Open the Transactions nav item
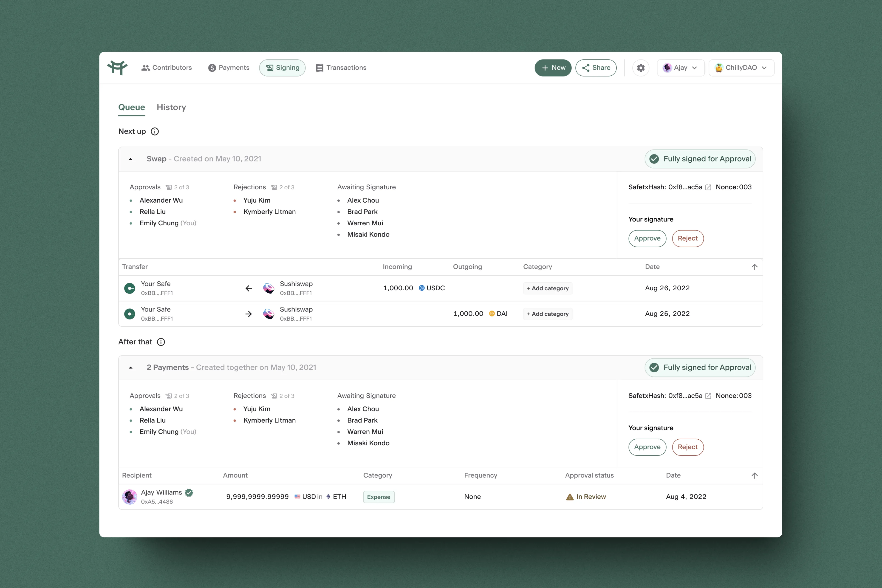This screenshot has width=882, height=588. [x=341, y=68]
